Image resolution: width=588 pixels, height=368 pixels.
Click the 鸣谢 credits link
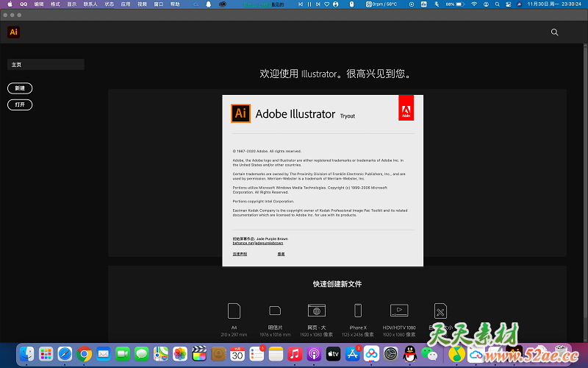pyautogui.click(x=281, y=254)
